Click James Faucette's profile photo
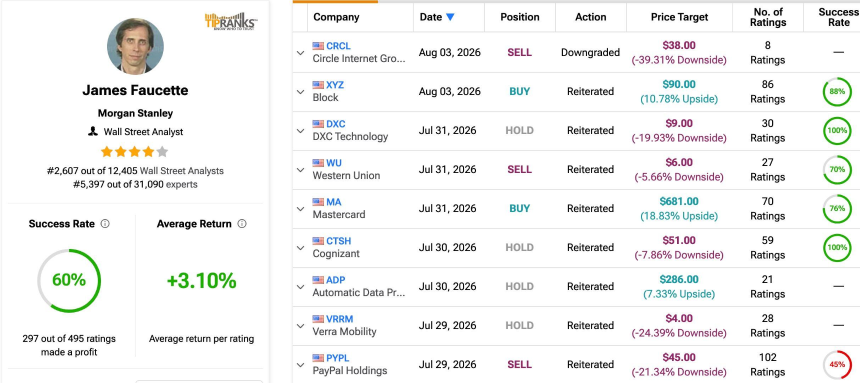 [135, 46]
